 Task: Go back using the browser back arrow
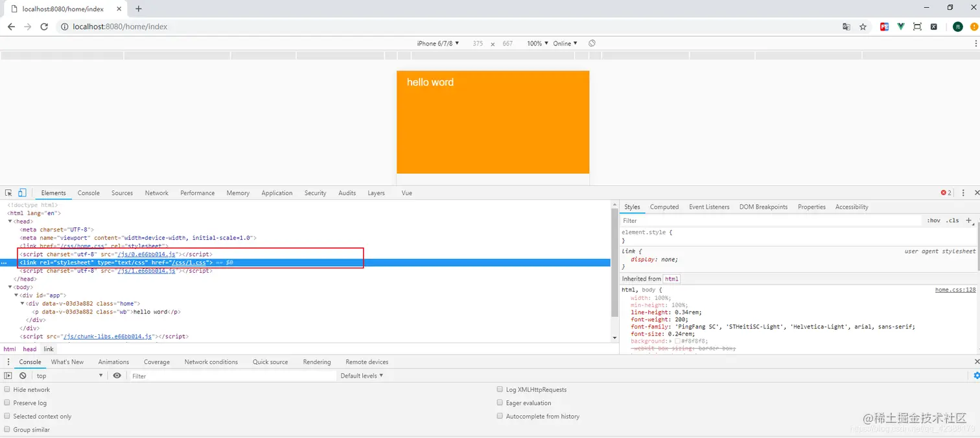pyautogui.click(x=11, y=27)
